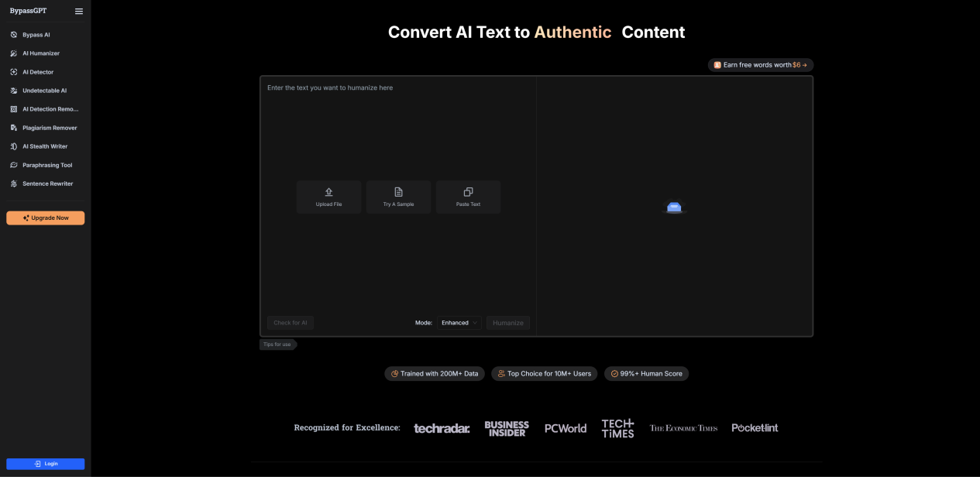Click the Top Choice for 10M+ Users icon
The height and width of the screenshot is (480, 980).
pyautogui.click(x=501, y=373)
